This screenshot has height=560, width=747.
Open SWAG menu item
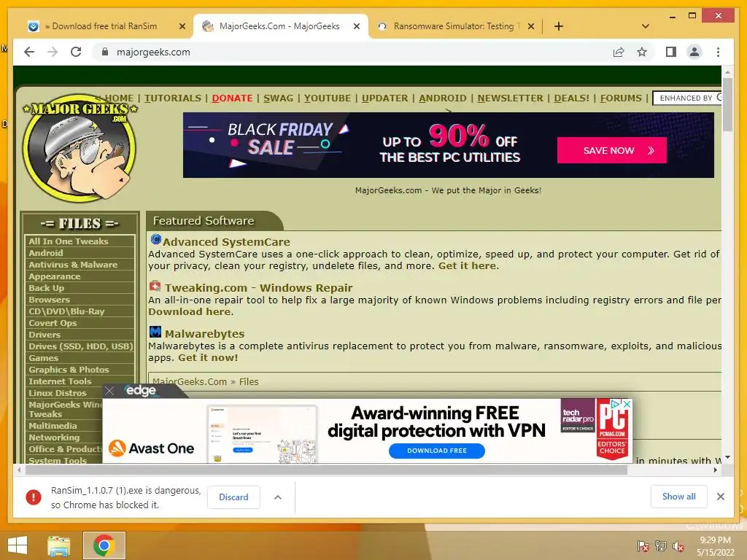[x=278, y=98]
